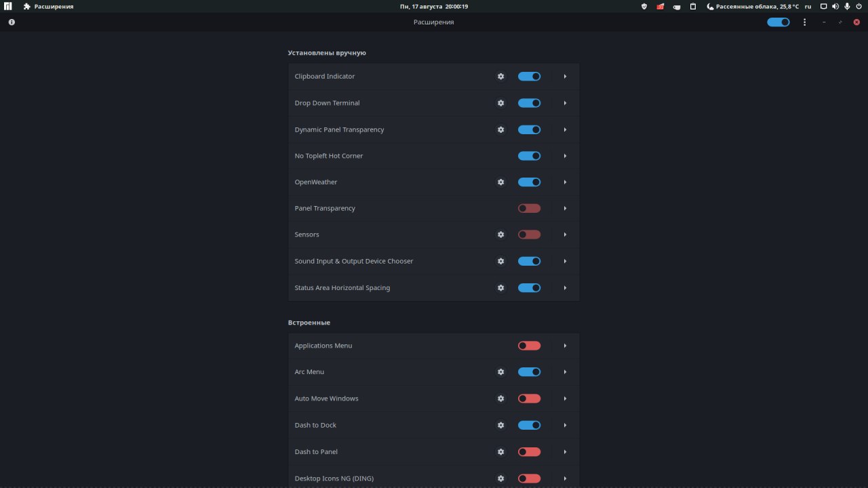Image resolution: width=868 pixels, height=488 pixels.
Task: Open Desktop Icons NG settings gear
Action: click(500, 479)
